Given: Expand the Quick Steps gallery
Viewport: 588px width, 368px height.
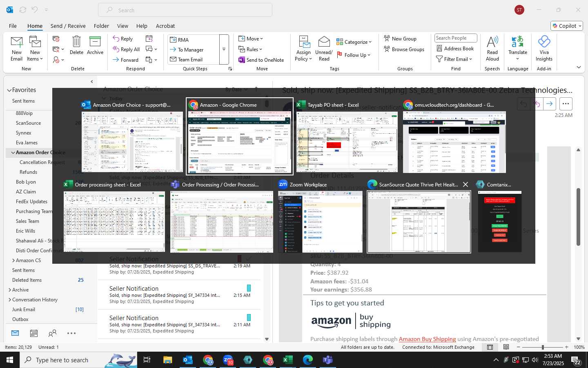Looking at the screenshot, I should [x=224, y=49].
